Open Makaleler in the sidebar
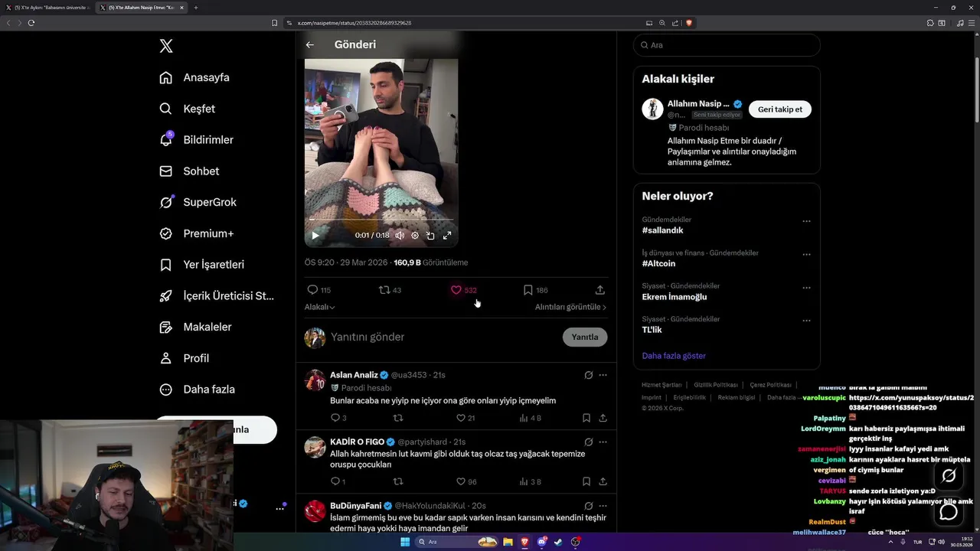Viewport: 980px width, 551px height. pos(195,327)
